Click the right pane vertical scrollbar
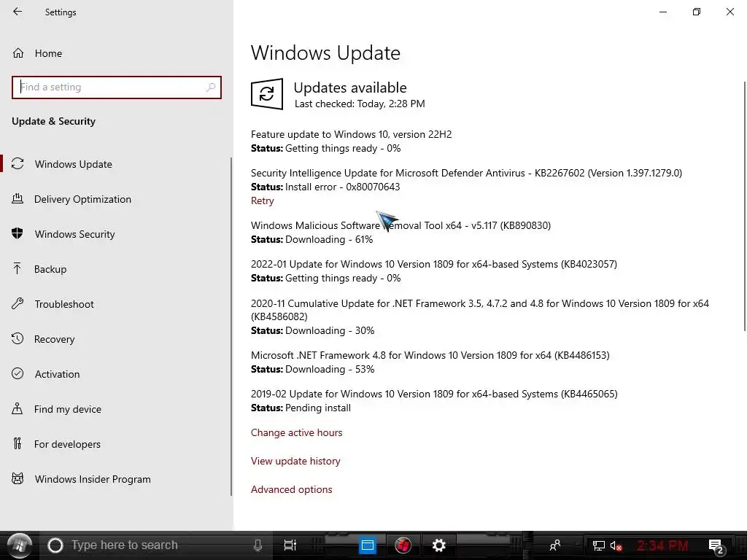 [x=745, y=206]
